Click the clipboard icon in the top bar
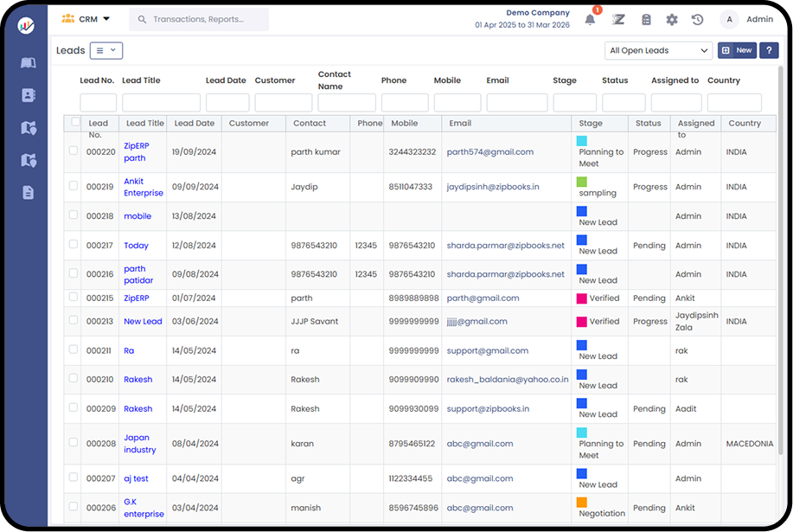Image resolution: width=793 pixels, height=532 pixels. click(x=645, y=19)
